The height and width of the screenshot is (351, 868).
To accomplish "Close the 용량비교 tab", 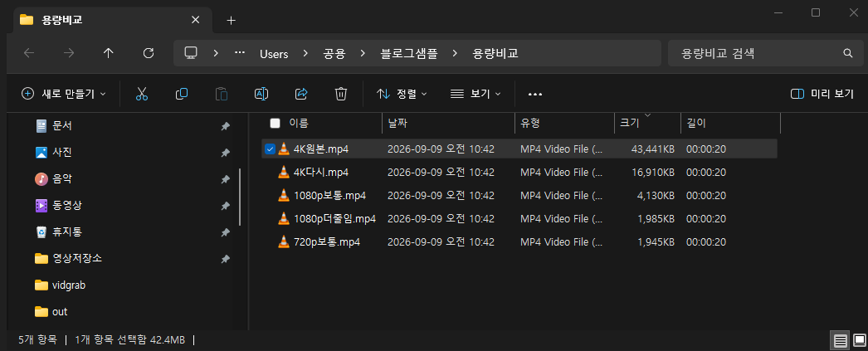I will [195, 20].
